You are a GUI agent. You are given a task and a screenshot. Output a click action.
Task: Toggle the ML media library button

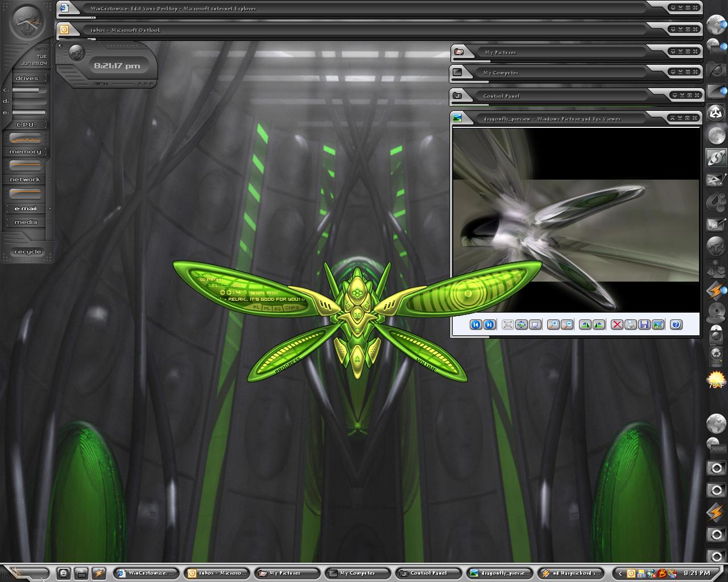pyautogui.click(x=267, y=308)
